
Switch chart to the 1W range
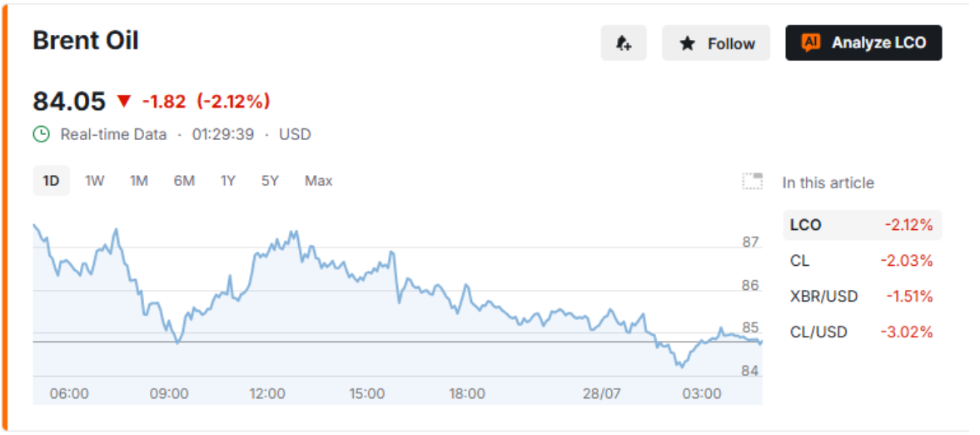coord(94,181)
